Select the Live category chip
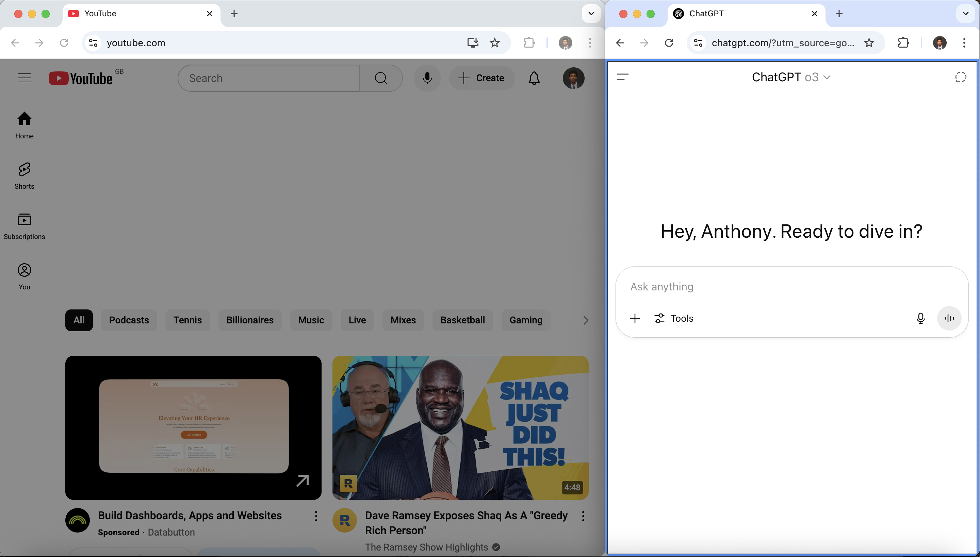Viewport: 980px width, 557px height. (357, 320)
